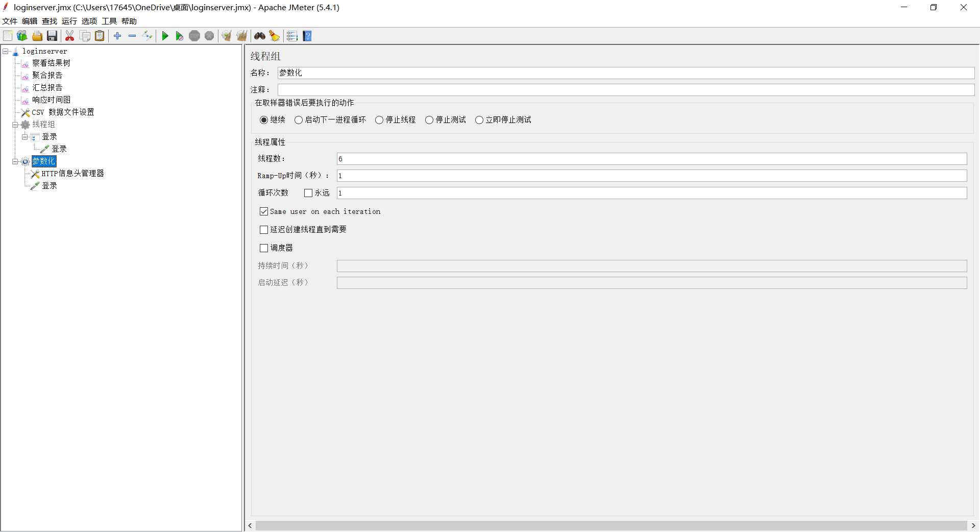Click the 注释 comment field
The image size is (980, 532).
pyautogui.click(x=626, y=90)
